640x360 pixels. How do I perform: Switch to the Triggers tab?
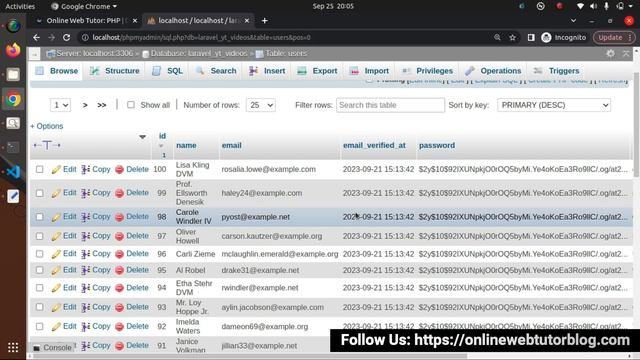point(557,71)
